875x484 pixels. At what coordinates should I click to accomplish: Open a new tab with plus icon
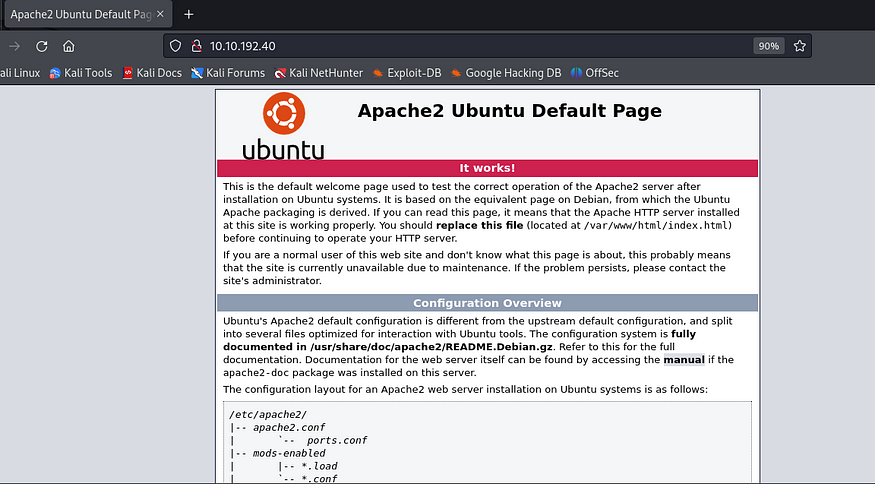[189, 15]
